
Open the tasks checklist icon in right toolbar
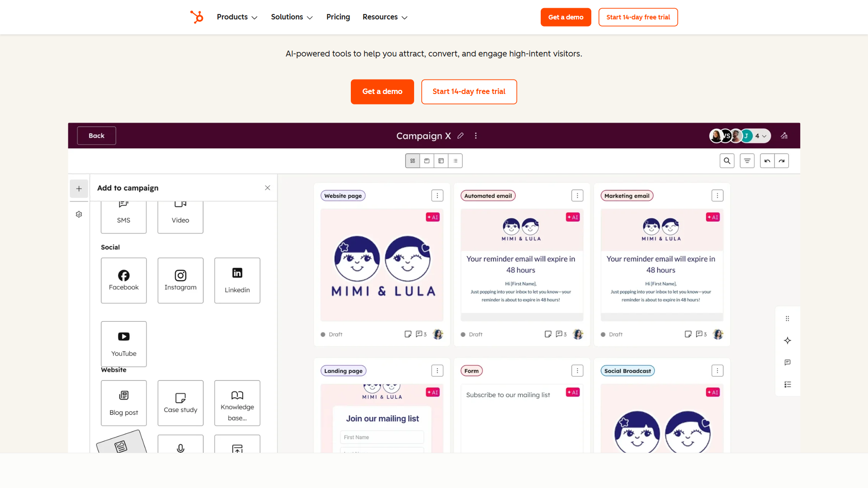click(788, 385)
